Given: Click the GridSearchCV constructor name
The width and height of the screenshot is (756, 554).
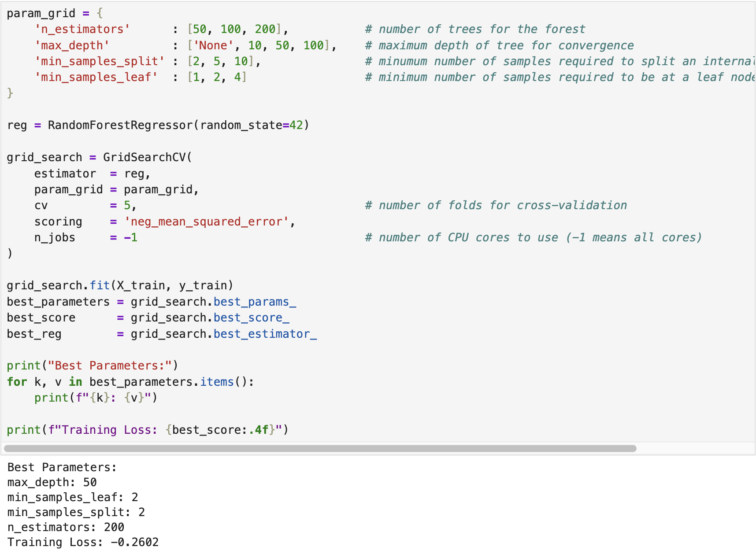Looking at the screenshot, I should 145,158.
